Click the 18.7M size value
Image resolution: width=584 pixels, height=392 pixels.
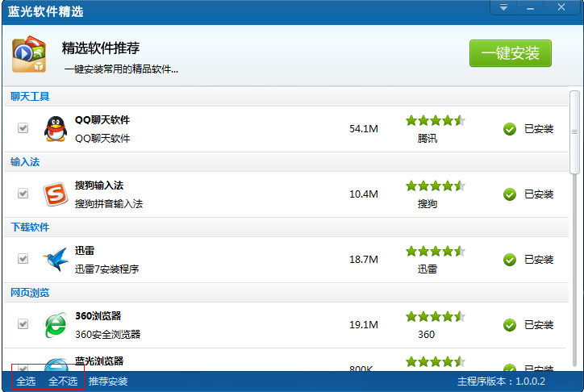pyautogui.click(x=364, y=260)
